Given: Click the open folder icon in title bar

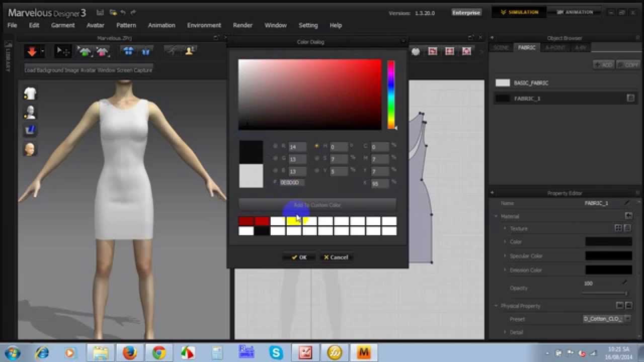Looking at the screenshot, I should pyautogui.click(x=113, y=13).
